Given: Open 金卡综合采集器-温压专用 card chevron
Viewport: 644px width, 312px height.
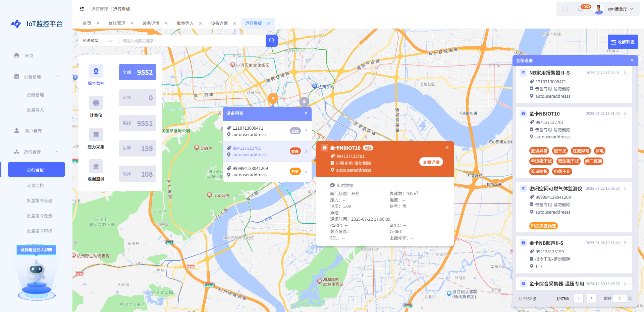Looking at the screenshot, I should click(625, 283).
